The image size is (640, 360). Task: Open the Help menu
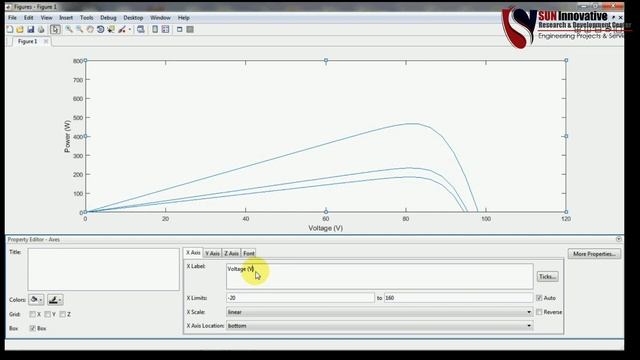184,18
